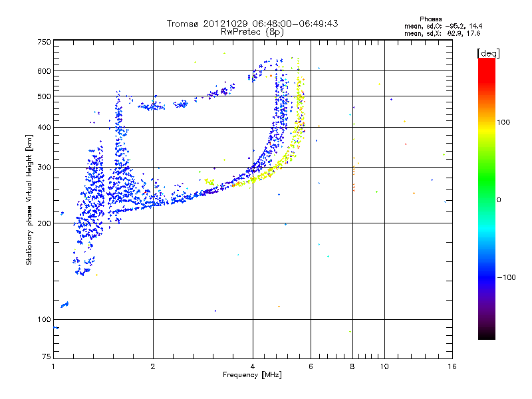Click the x-axis tick label '1'
532x399 pixels.
(53, 366)
